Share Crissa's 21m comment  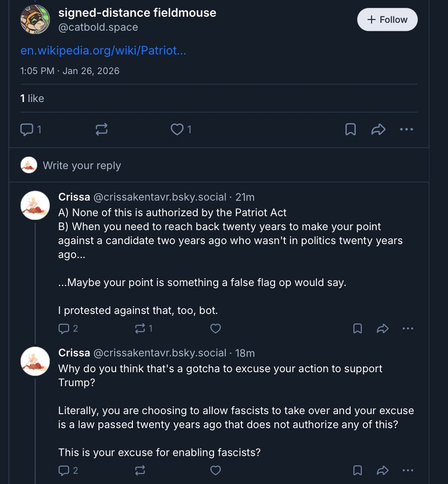(383, 328)
